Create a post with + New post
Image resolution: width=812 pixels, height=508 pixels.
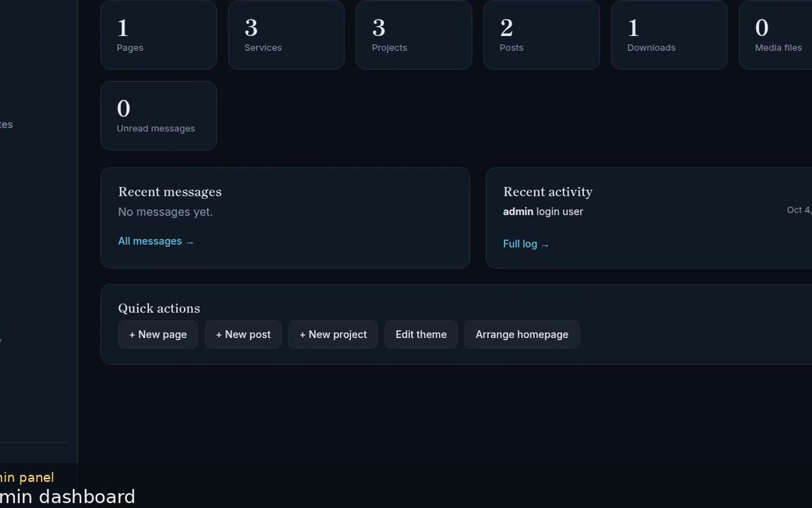pos(243,334)
